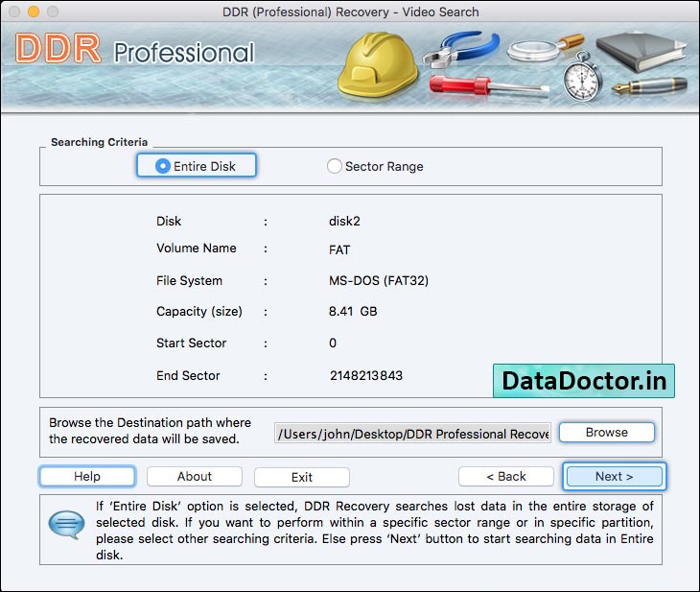Click the stopwatch icon
This screenshot has height=592, width=700.
582,77
